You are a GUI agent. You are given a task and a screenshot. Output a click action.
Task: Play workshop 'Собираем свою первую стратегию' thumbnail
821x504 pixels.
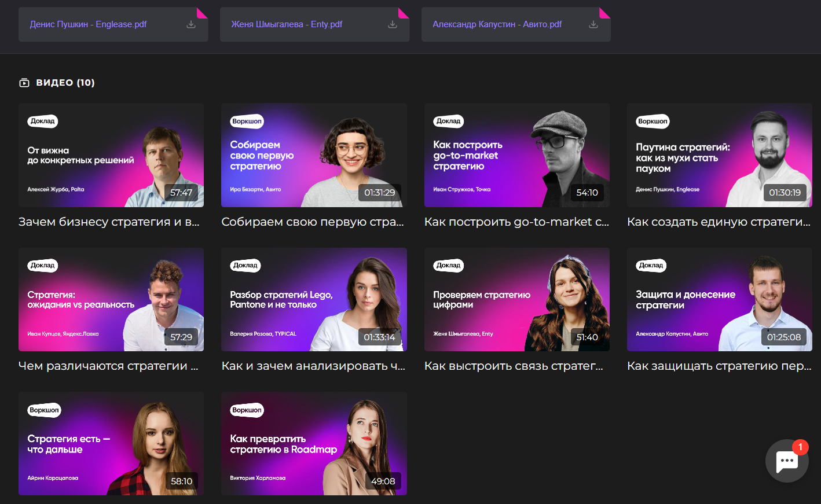coord(314,155)
